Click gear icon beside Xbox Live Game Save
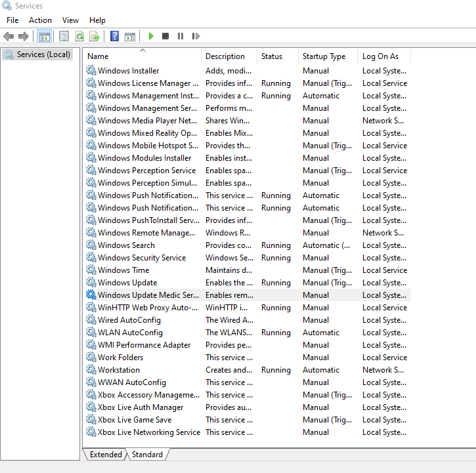This screenshot has height=473, width=476. pos(91,419)
